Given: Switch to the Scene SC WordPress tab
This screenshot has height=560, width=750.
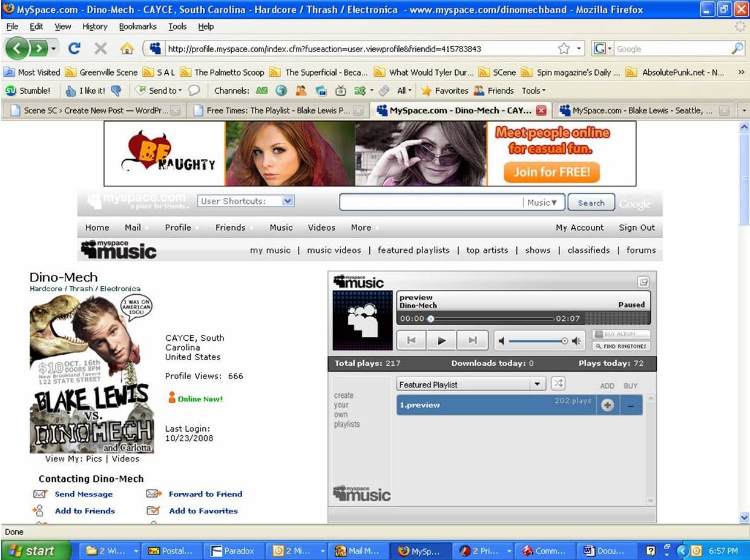Looking at the screenshot, I should (x=95, y=110).
